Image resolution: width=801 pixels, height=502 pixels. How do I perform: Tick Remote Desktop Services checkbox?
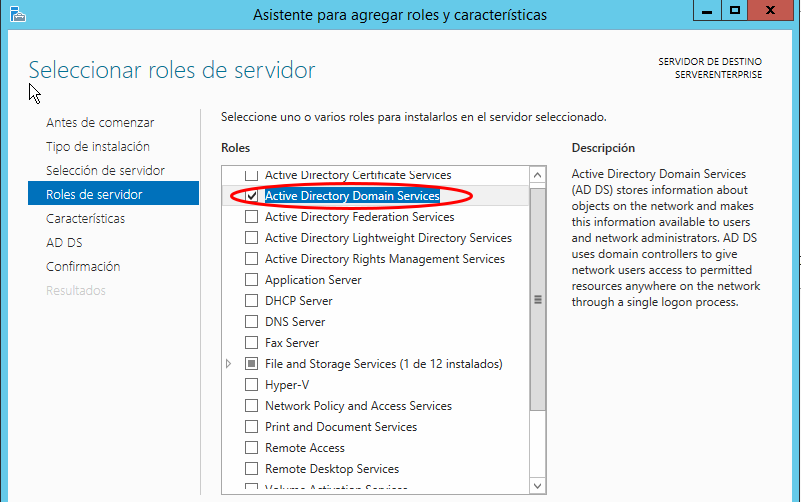point(251,468)
